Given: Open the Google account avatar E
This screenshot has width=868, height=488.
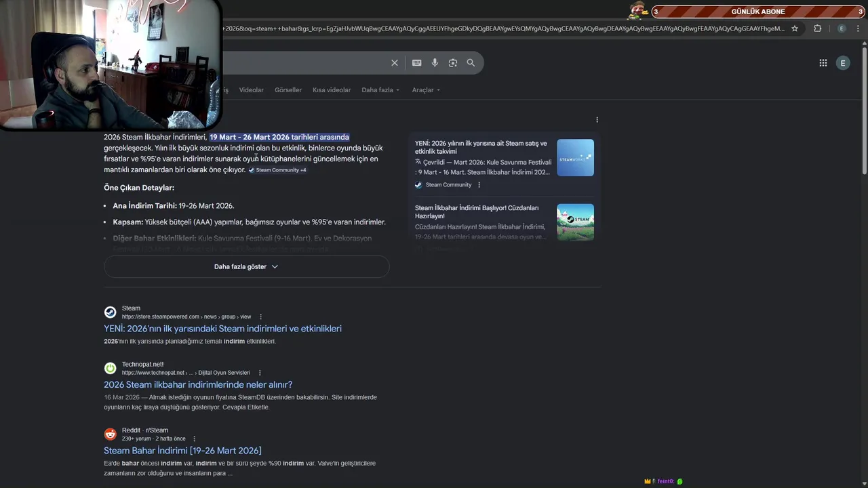Looking at the screenshot, I should [843, 63].
